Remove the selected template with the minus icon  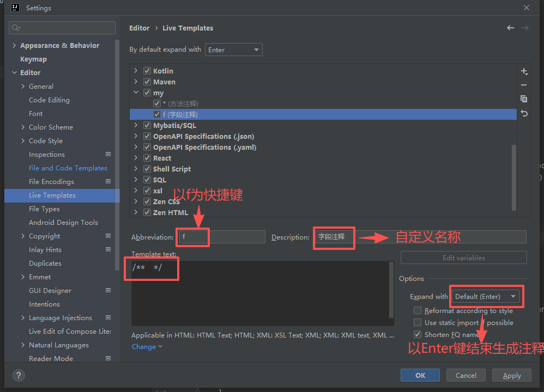coord(524,85)
